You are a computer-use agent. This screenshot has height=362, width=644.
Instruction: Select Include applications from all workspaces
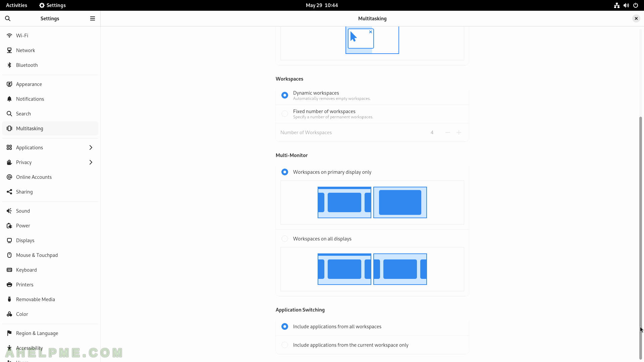coord(285,326)
